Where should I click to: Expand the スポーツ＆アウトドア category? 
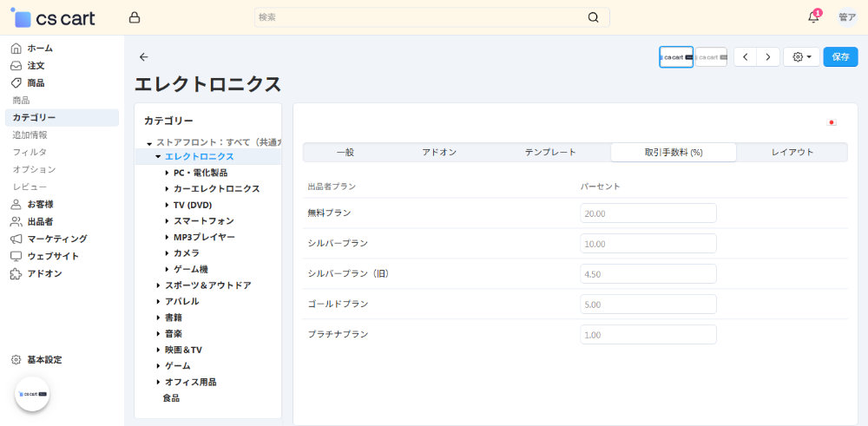(158, 285)
